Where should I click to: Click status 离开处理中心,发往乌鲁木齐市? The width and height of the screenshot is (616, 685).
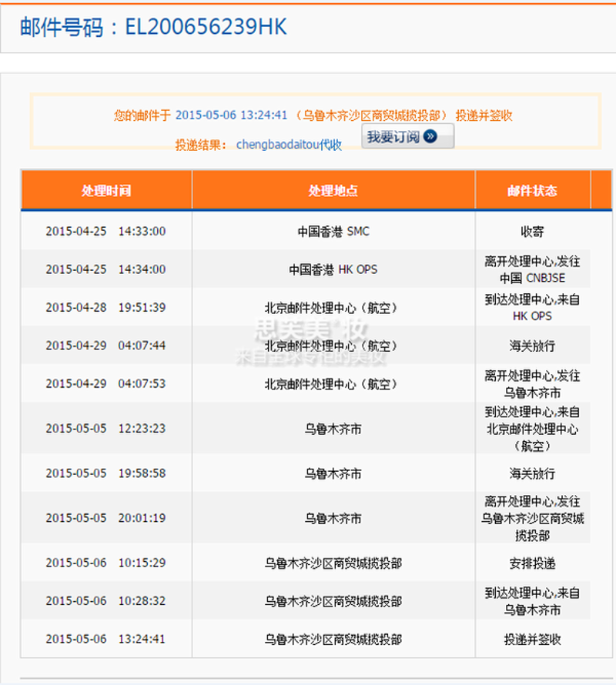(533, 383)
